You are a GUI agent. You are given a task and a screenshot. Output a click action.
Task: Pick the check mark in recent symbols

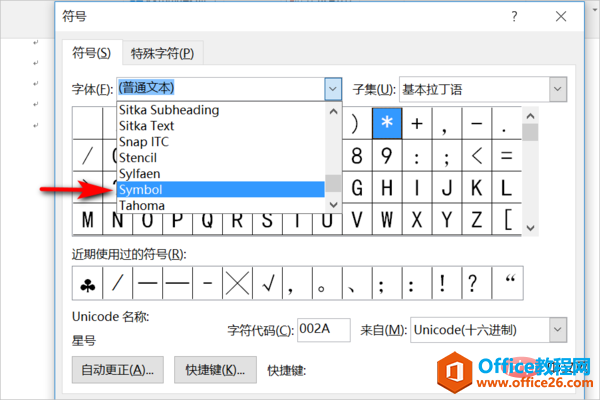pos(267,285)
